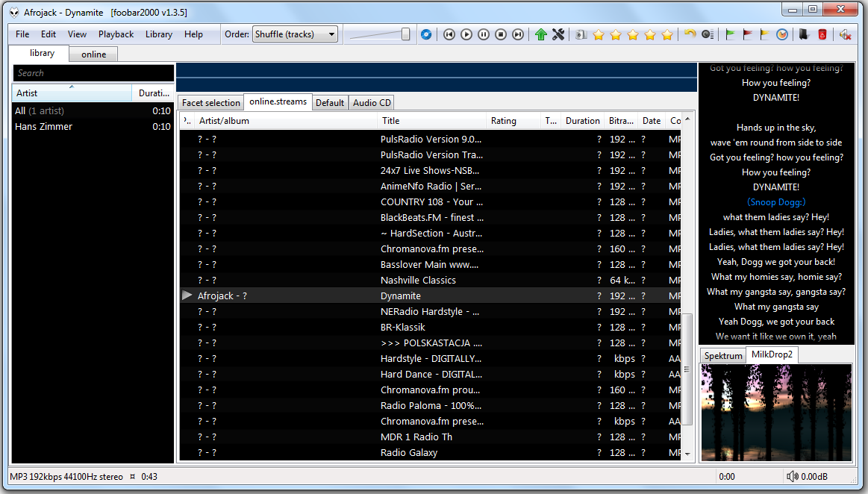Rate the track five stars
The image size is (868, 494).
click(x=667, y=35)
